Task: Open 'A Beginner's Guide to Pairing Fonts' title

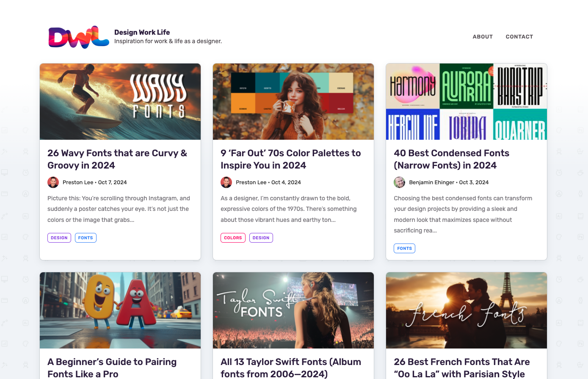Action: (x=112, y=368)
